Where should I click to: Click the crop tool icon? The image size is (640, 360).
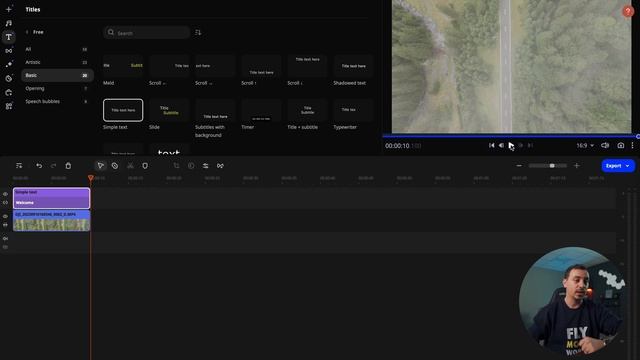click(x=176, y=166)
